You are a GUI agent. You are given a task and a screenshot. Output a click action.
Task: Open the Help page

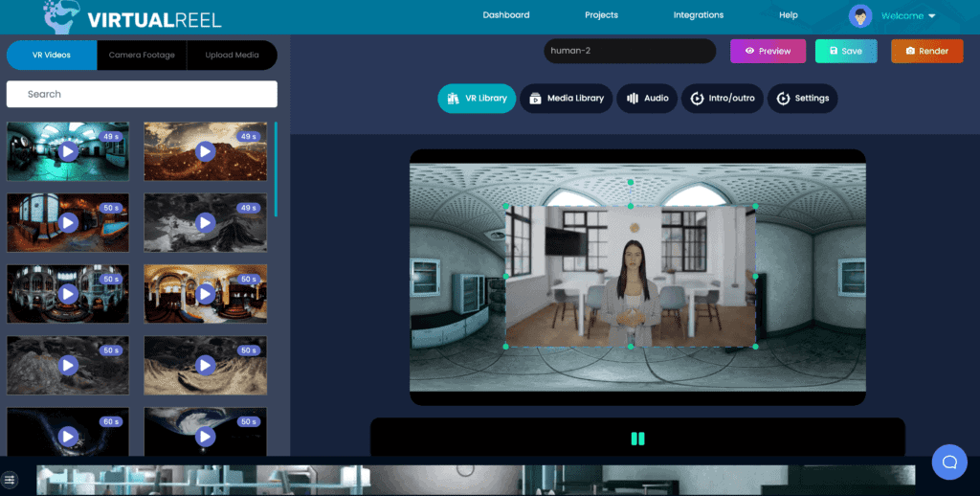point(789,15)
